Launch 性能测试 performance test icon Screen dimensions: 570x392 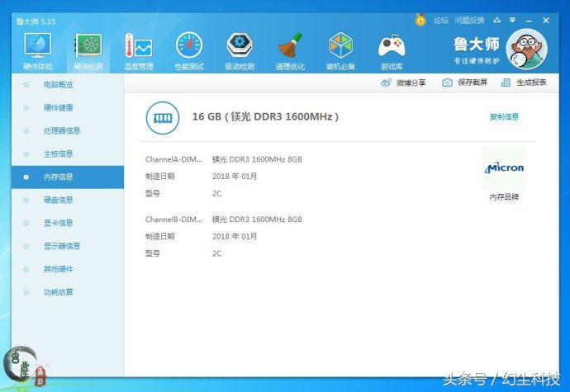click(x=189, y=51)
